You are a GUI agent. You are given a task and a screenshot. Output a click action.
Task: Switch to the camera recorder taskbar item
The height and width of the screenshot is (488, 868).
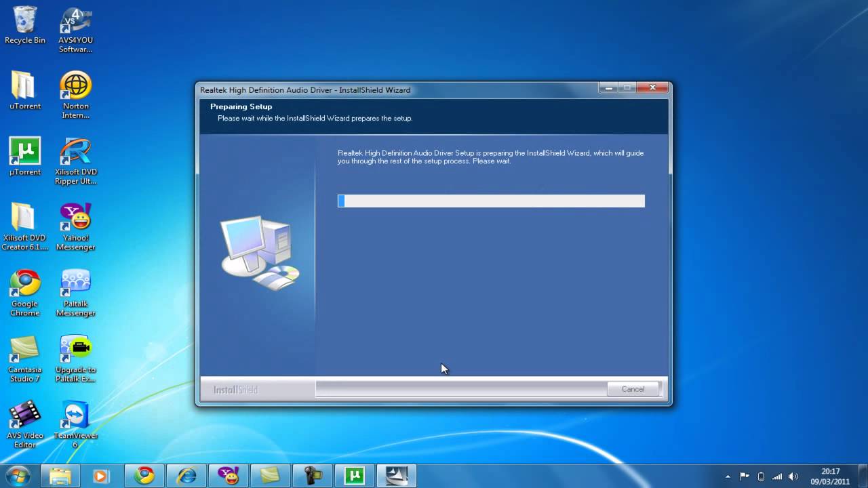click(x=312, y=476)
